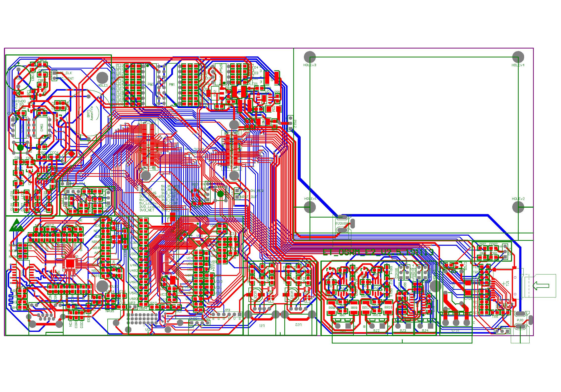Click the BUZ1 buzzer circle footprint

(18, 78)
